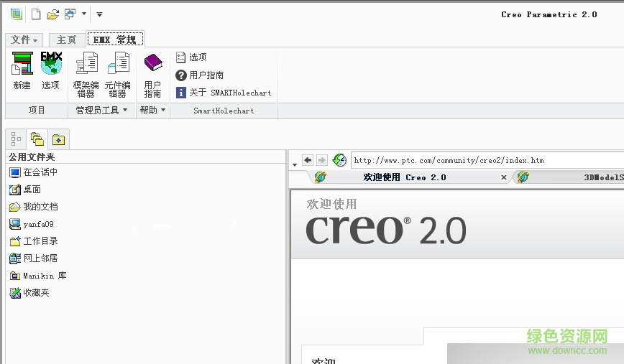Select the yanfa09 computer entry

[32, 224]
